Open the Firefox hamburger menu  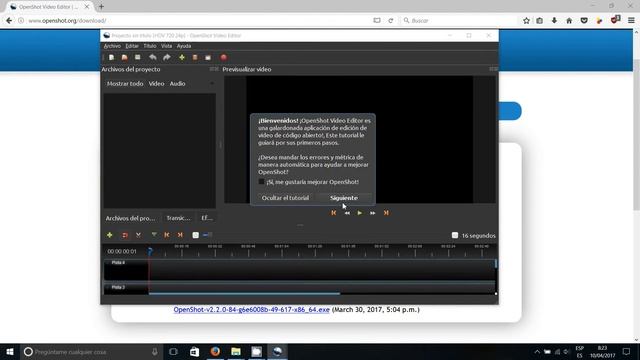click(631, 20)
